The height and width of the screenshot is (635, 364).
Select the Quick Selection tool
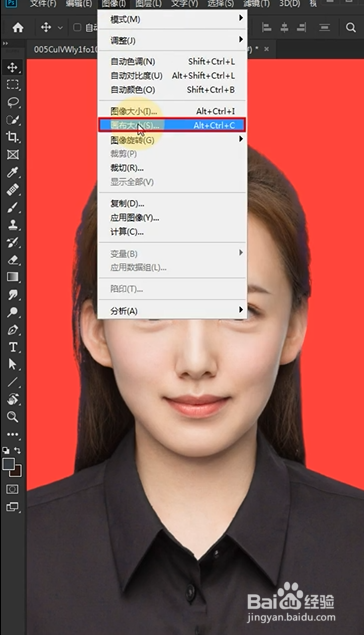[13, 119]
